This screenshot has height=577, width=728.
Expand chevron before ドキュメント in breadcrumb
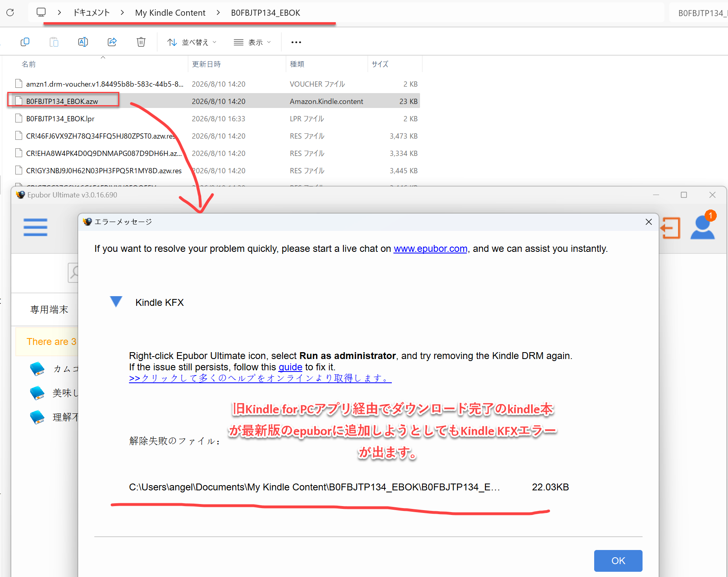pyautogui.click(x=60, y=12)
